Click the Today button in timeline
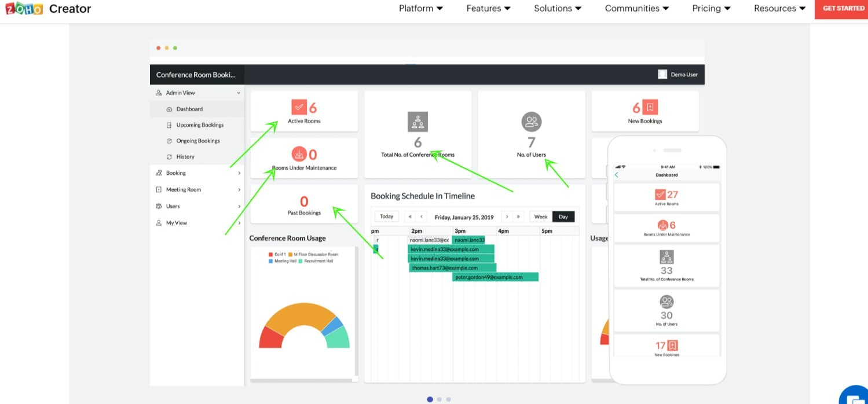868x404 pixels. coord(387,216)
